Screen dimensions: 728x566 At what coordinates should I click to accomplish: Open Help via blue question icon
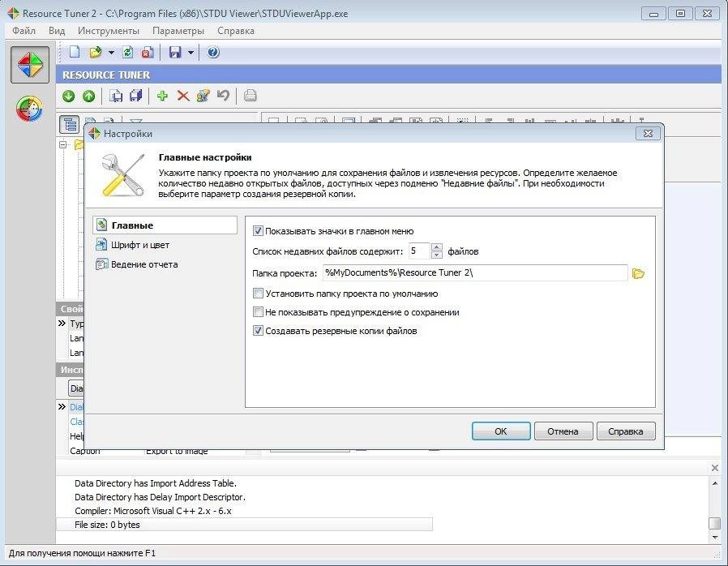213,52
